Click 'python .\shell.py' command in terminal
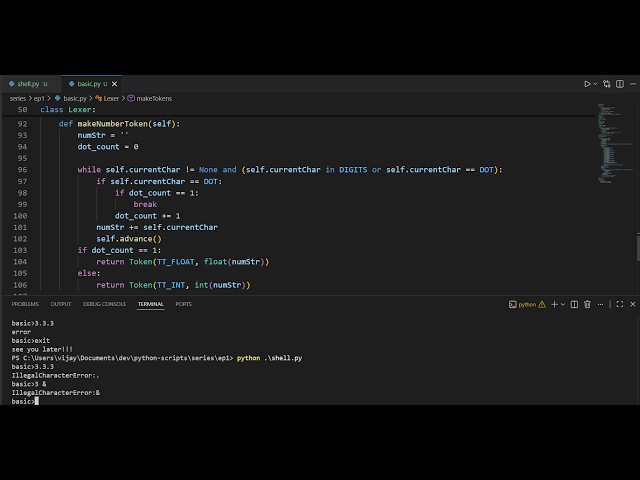The image size is (640, 480). (x=269, y=358)
